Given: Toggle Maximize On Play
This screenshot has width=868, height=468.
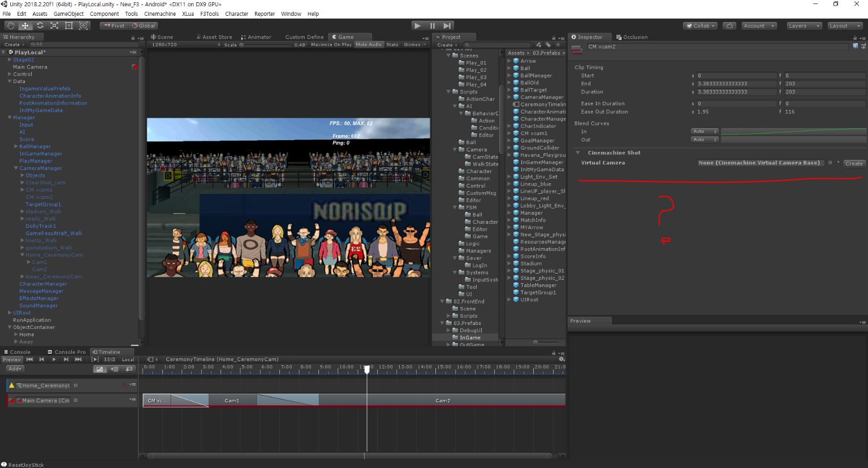Looking at the screenshot, I should pyautogui.click(x=331, y=45).
